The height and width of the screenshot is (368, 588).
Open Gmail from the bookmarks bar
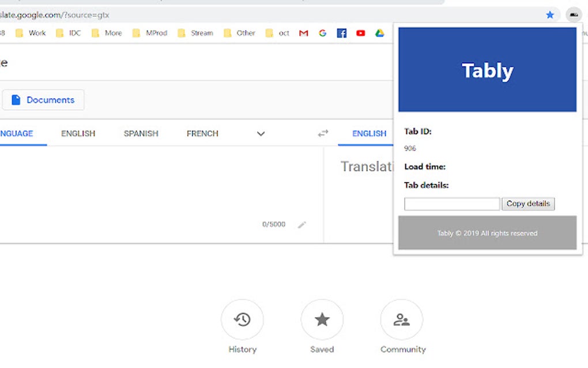303,33
